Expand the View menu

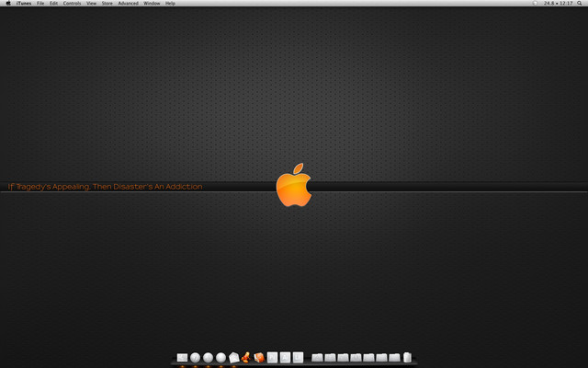coord(91,4)
